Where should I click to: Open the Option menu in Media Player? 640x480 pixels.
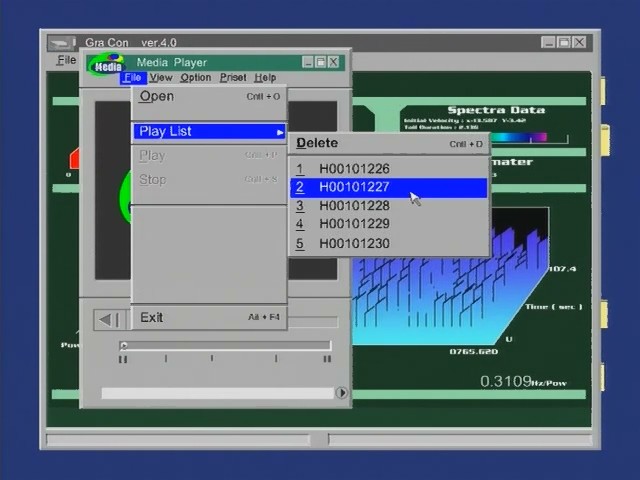196,78
